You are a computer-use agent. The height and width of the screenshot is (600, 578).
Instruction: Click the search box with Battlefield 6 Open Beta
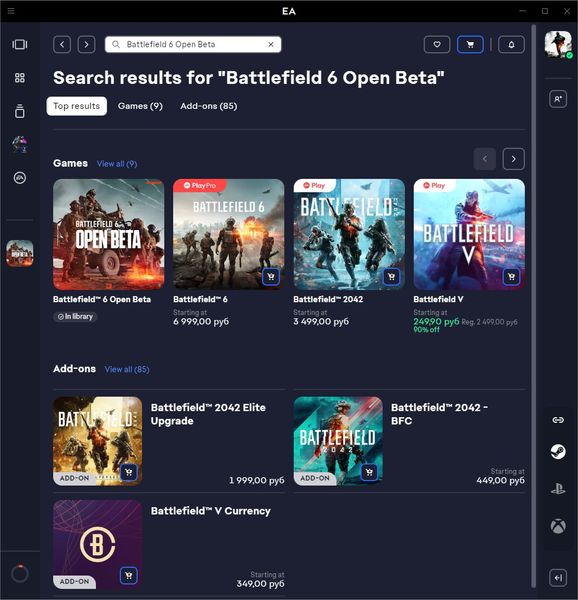point(193,44)
